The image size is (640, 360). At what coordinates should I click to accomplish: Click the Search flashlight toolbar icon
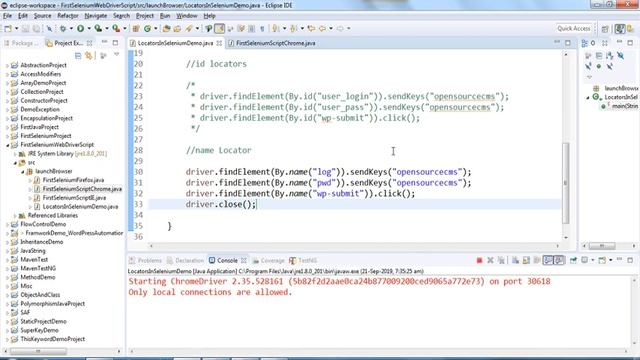pos(189,29)
